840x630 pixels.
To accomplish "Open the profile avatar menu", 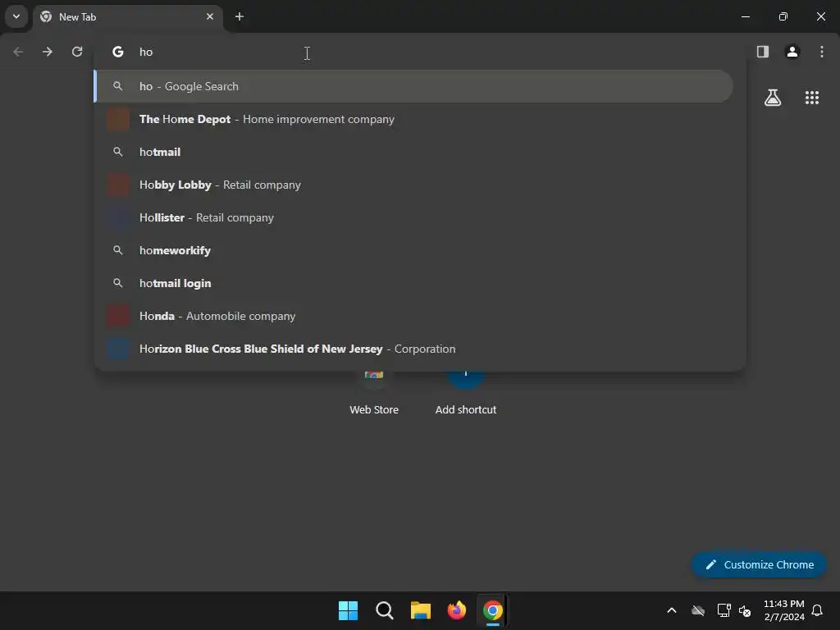I will (x=792, y=52).
